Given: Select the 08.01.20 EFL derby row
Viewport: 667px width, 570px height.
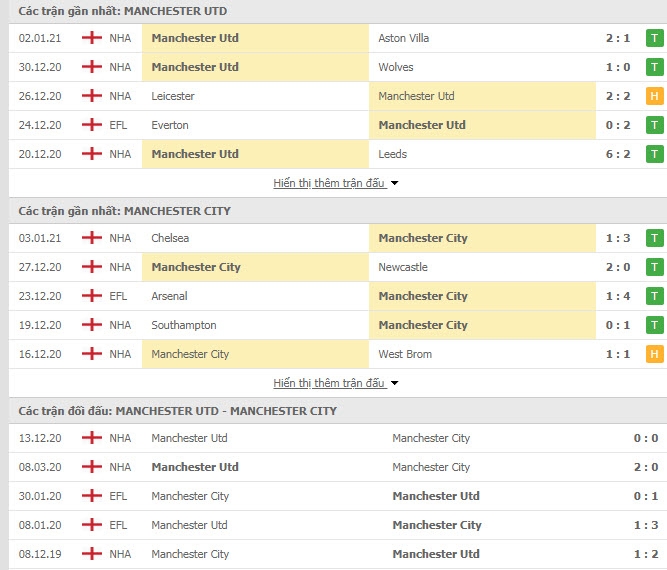Looking at the screenshot, I should [338, 525].
